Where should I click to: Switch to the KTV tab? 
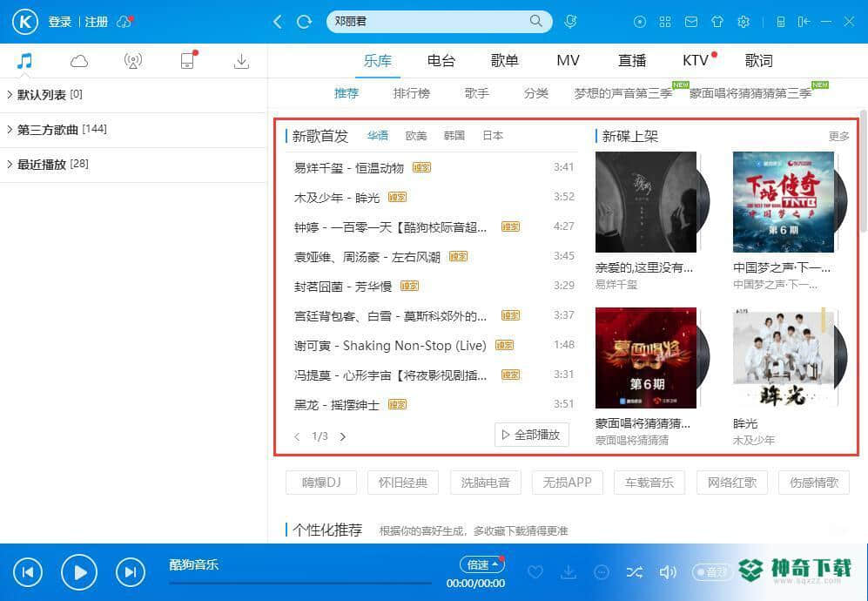coord(696,60)
